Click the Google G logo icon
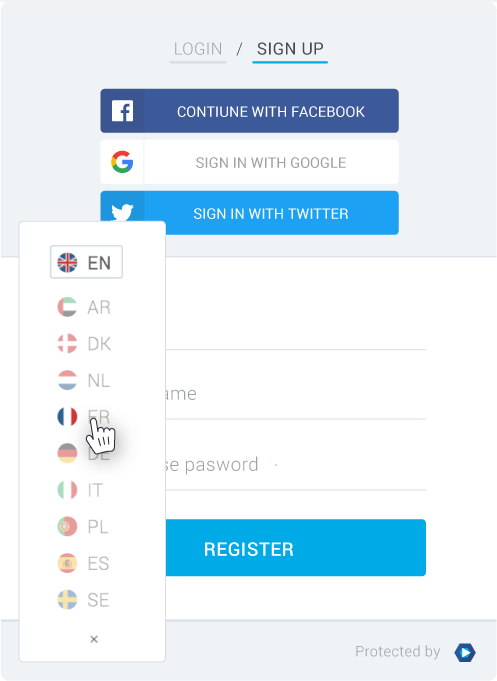The image size is (497, 681). click(x=122, y=162)
